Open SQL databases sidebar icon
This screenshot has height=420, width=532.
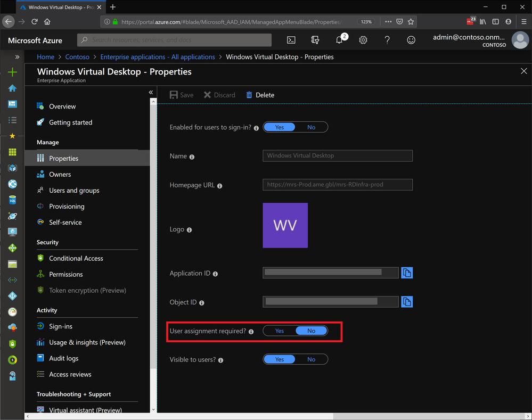pyautogui.click(x=13, y=200)
